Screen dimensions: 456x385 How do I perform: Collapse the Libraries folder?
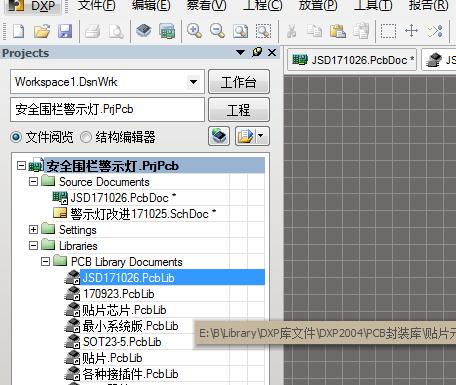pyautogui.click(x=33, y=246)
